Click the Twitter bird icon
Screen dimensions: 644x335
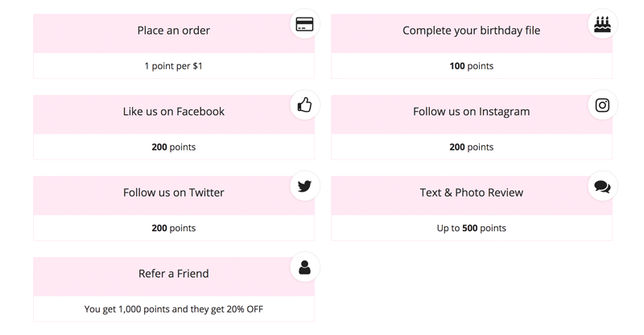point(304,186)
